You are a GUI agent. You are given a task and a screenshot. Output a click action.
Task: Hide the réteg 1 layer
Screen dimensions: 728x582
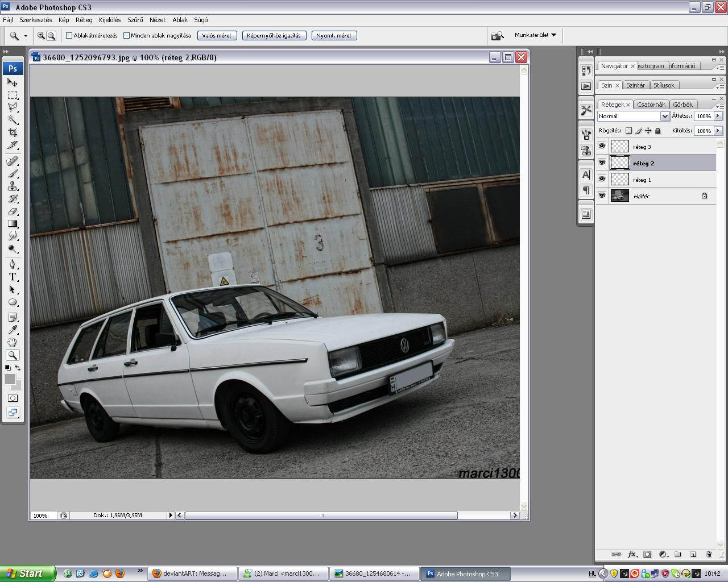click(602, 180)
